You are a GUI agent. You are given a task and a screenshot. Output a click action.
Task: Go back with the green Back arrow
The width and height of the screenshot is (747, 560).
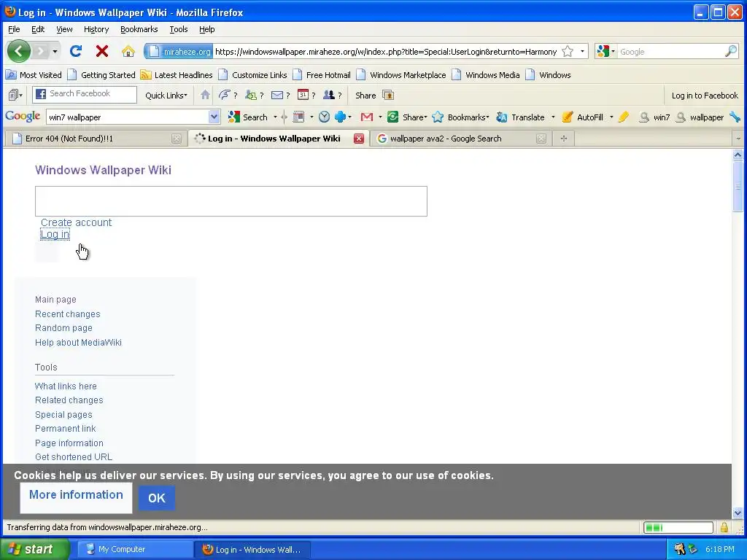[18, 51]
